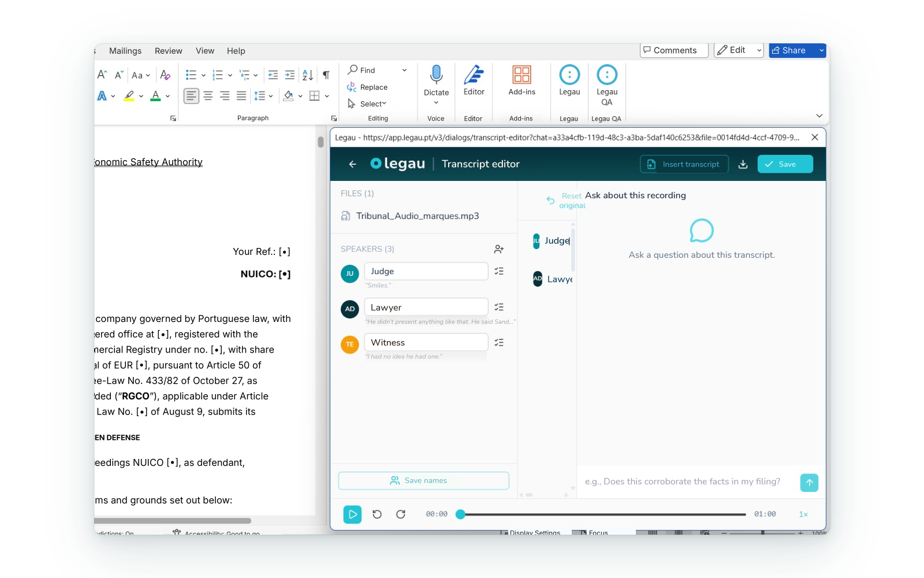The width and height of the screenshot is (924, 578).
Task: Open the Comments pane
Action: 674,51
